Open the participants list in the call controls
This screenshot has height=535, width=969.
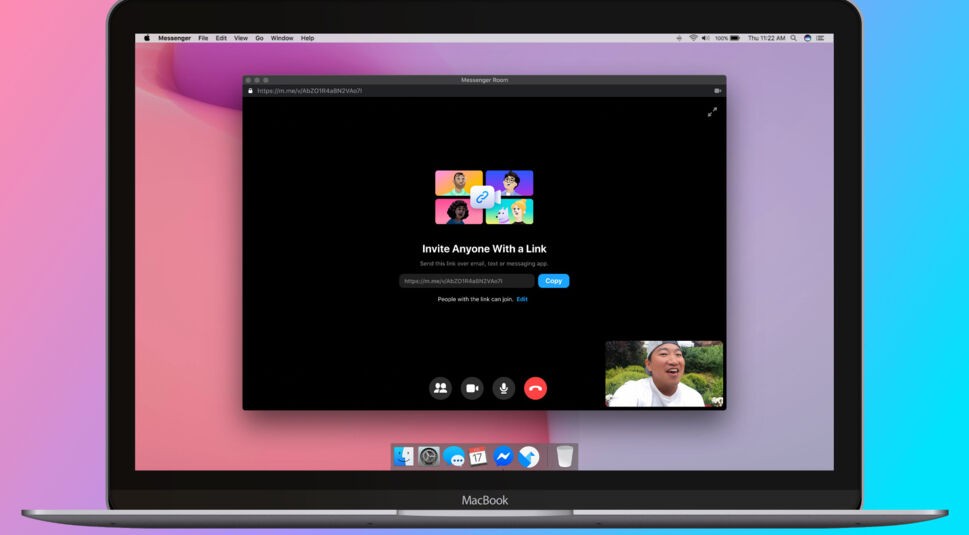coord(440,388)
